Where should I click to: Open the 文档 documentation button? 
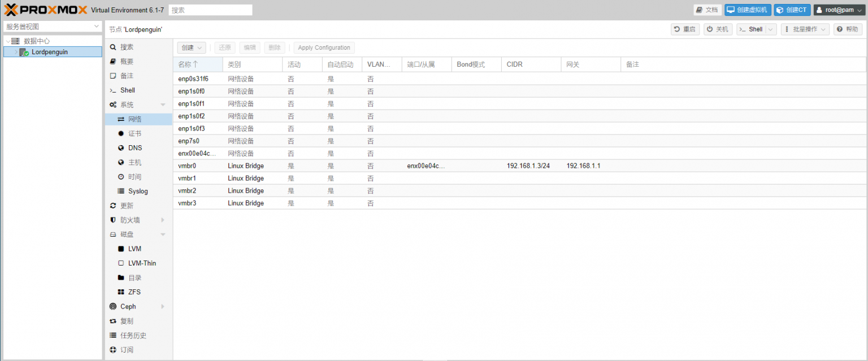708,10
